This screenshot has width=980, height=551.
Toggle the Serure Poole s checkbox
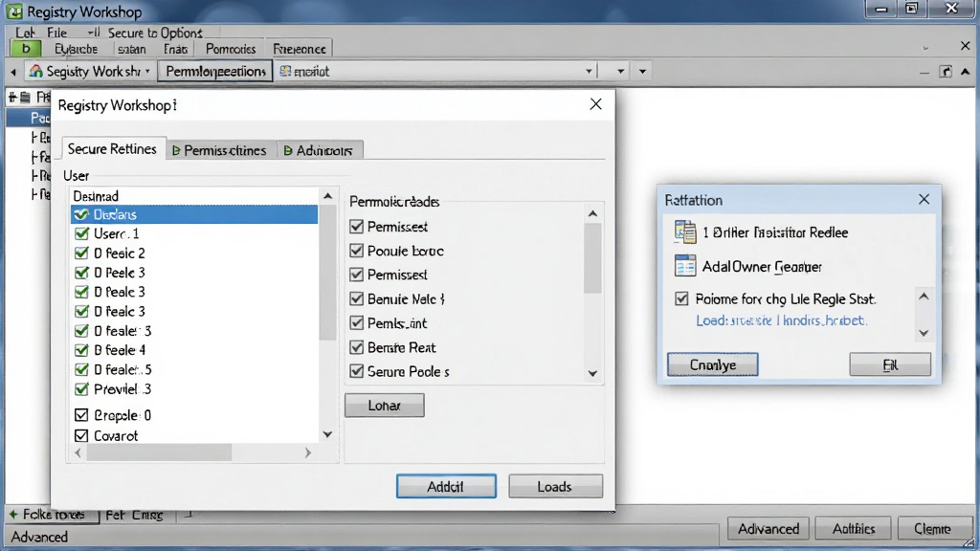[356, 371]
